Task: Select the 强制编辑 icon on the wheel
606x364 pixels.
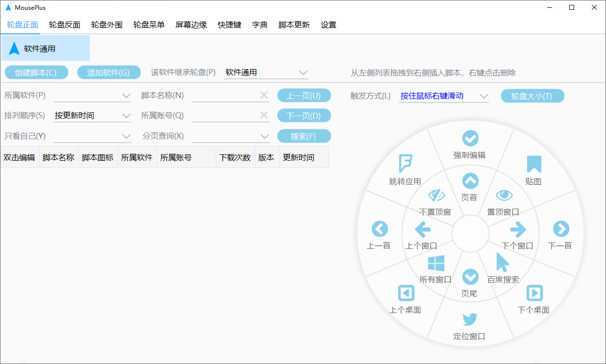Action: click(470, 138)
